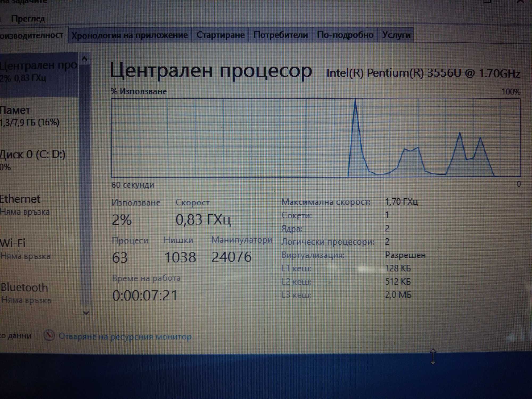Click the Виртуализация Разрешен value
The width and height of the screenshot is (532, 399).
(405, 255)
